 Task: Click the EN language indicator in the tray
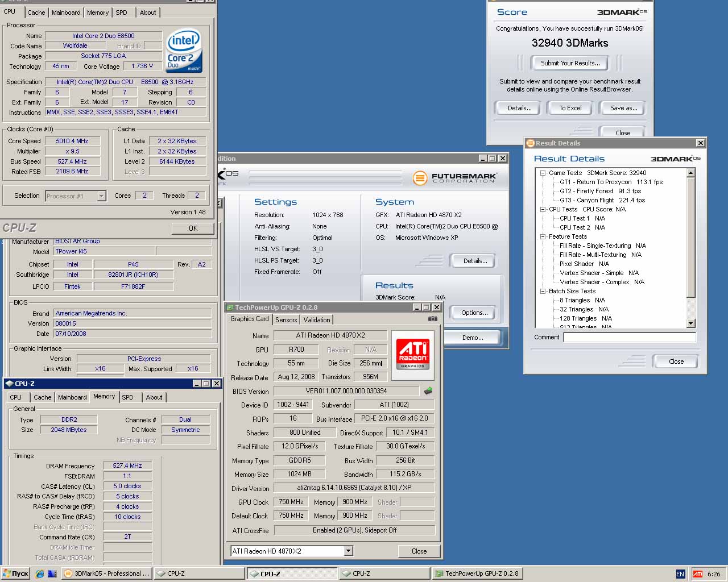(680, 574)
